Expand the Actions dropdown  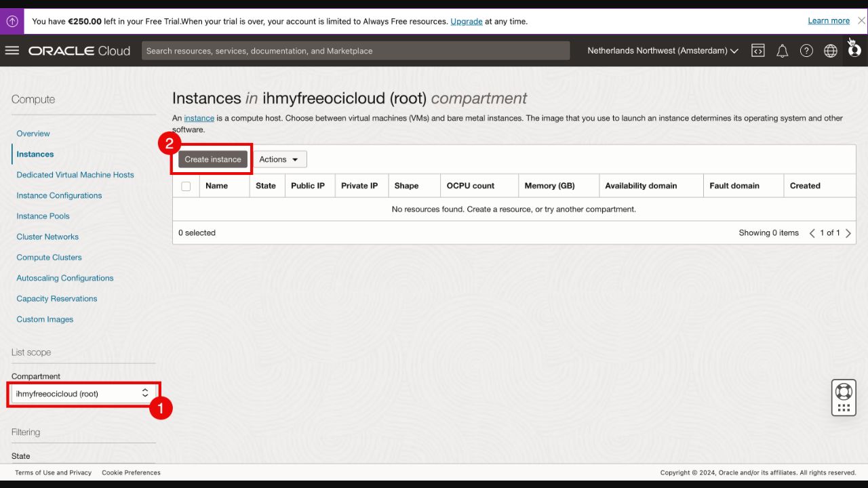(279, 159)
